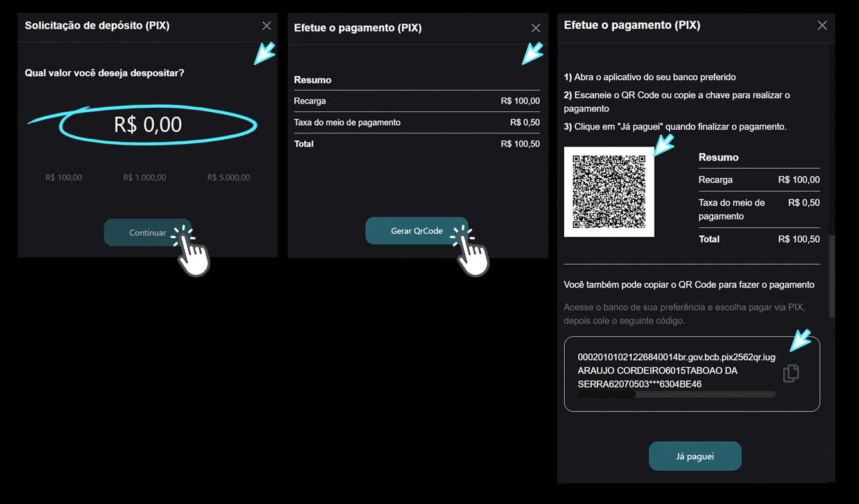Click the Gerar QrCode button
The width and height of the screenshot is (859, 504).
[417, 230]
